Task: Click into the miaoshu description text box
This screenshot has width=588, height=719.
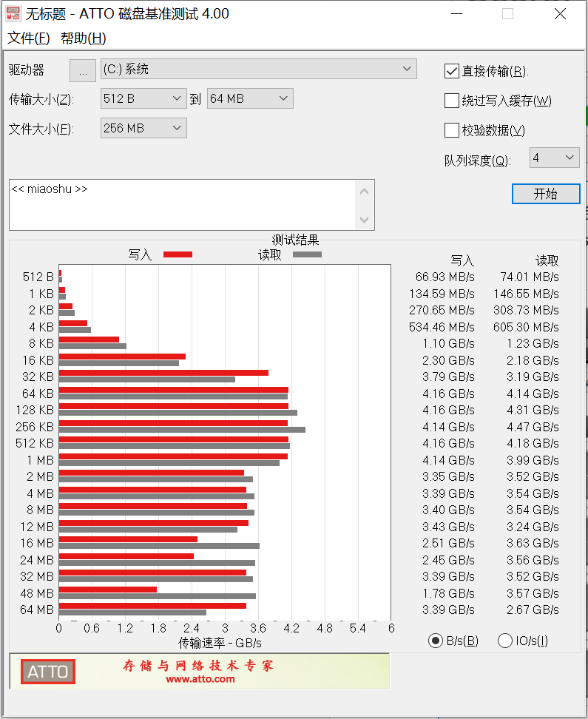Action: coord(182,205)
